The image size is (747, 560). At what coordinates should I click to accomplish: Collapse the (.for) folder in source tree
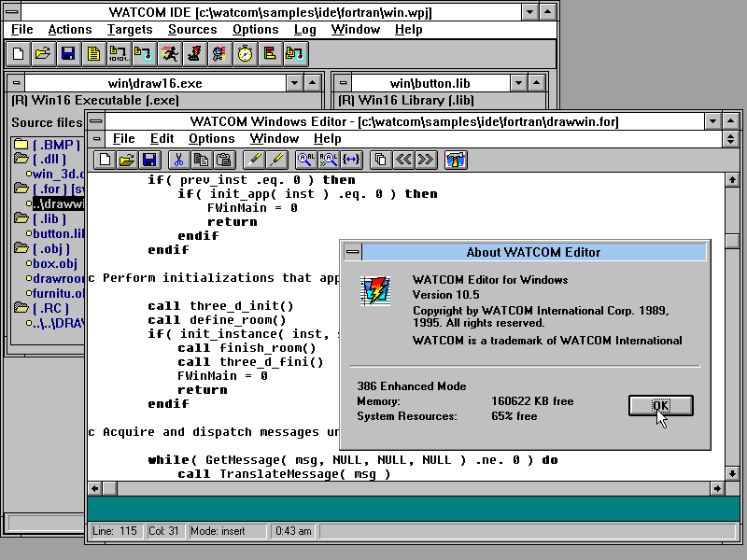coord(21,189)
